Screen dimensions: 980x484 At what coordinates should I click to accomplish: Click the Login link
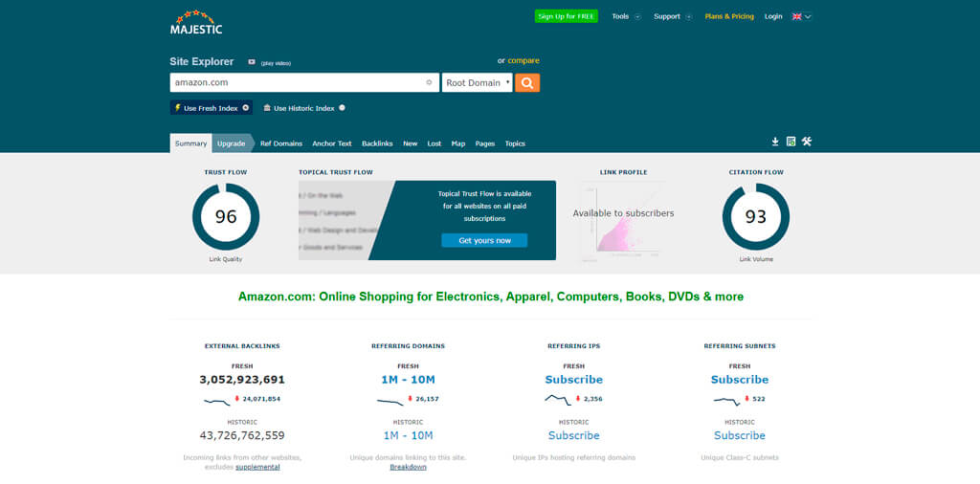pos(773,16)
